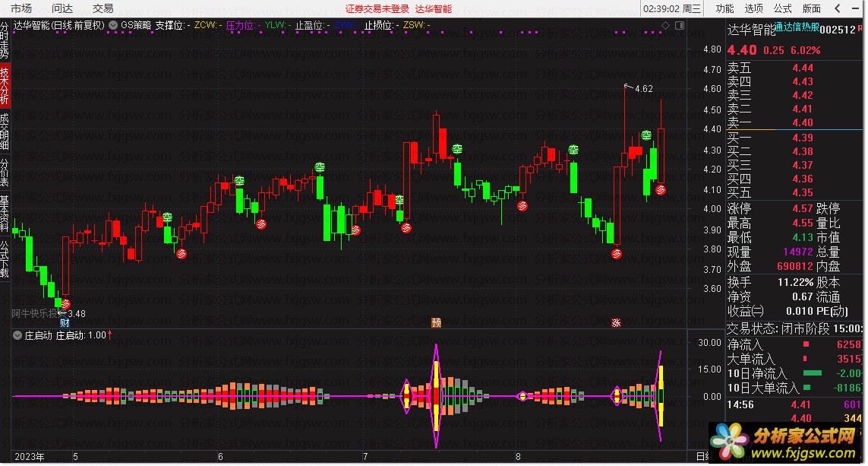Click the 涨停 4.57 value
Screen dimensions: 868x466
[803, 208]
